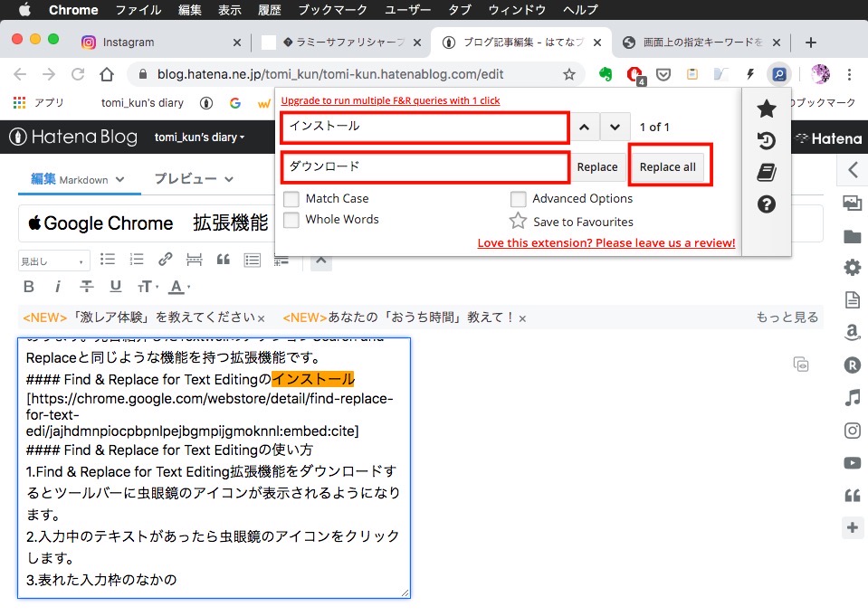Go to the home page
Screen dimensions: 868x616
[107, 74]
